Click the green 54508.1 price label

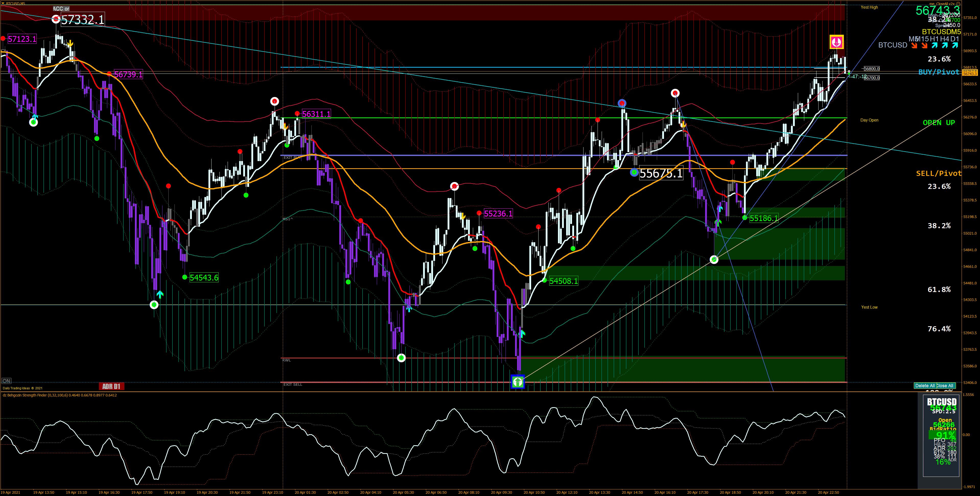point(563,281)
